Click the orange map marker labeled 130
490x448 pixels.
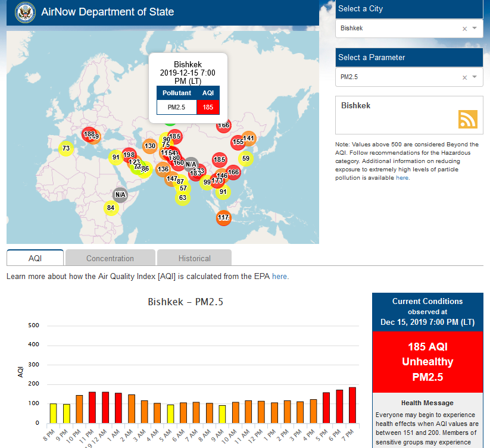(149, 146)
